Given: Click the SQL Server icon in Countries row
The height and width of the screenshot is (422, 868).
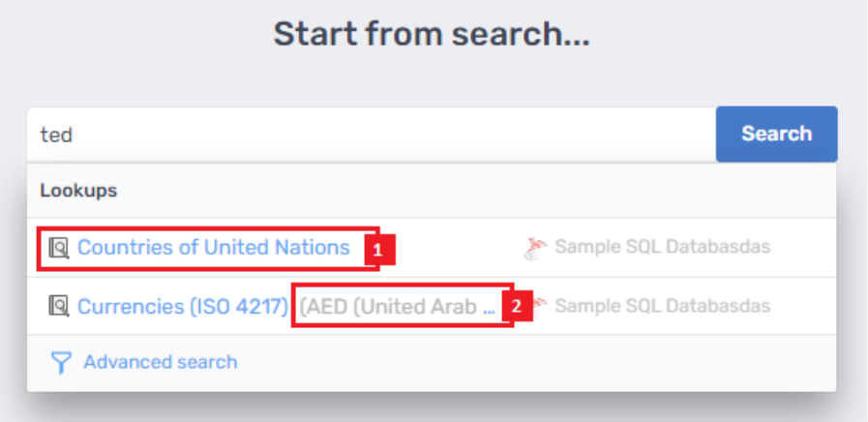Looking at the screenshot, I should pos(535,248).
